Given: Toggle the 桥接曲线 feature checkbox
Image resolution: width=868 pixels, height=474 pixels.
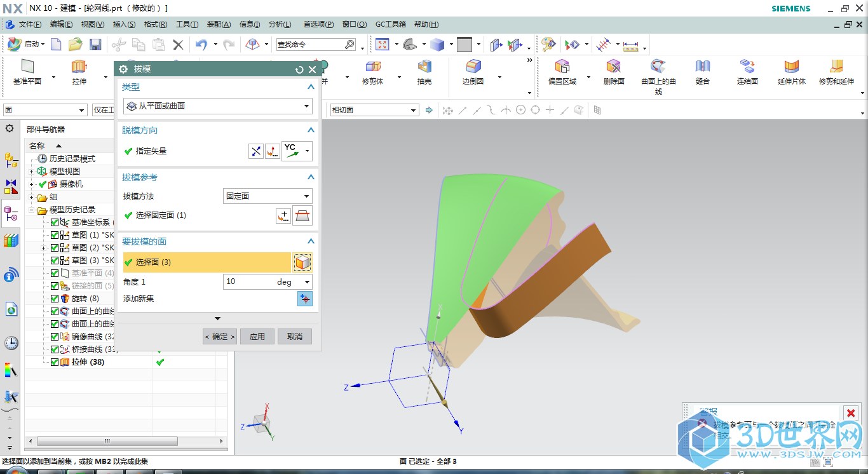Looking at the screenshot, I should tap(55, 349).
